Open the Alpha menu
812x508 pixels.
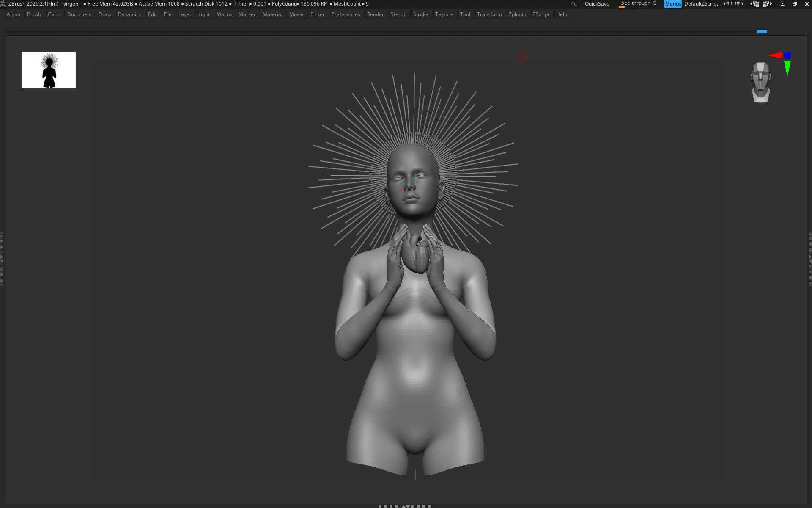[13, 14]
